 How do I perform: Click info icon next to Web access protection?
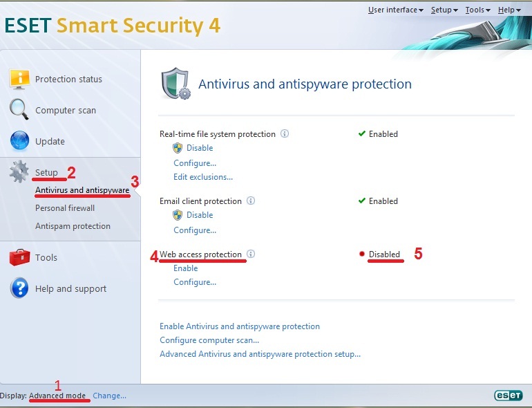(x=251, y=254)
